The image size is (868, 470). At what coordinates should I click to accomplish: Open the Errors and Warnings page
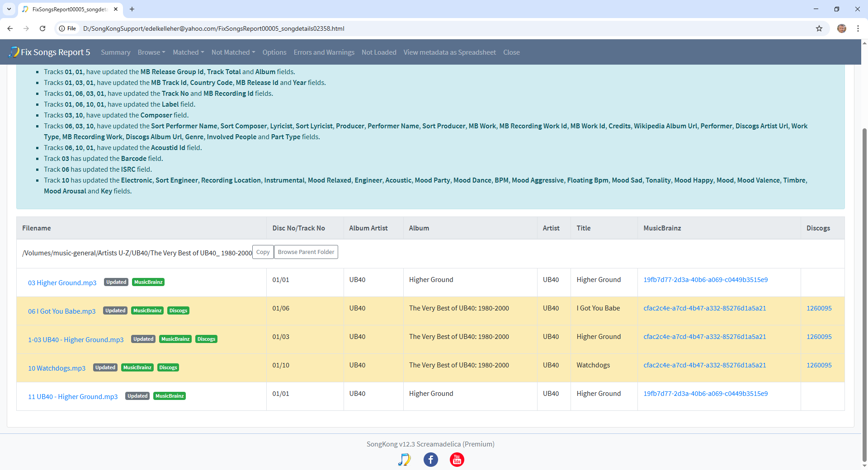point(324,52)
